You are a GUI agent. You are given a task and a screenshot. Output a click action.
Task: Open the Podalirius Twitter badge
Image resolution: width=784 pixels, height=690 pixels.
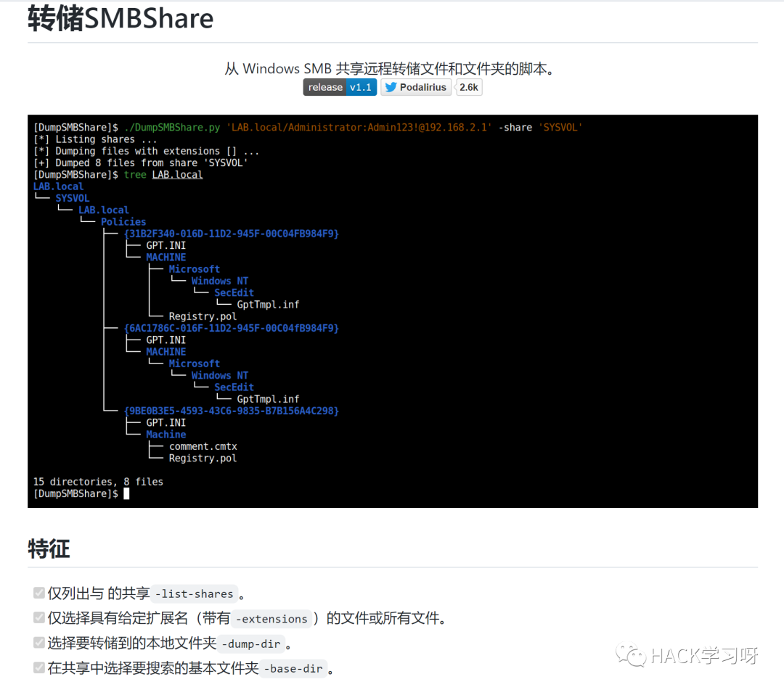(416, 87)
